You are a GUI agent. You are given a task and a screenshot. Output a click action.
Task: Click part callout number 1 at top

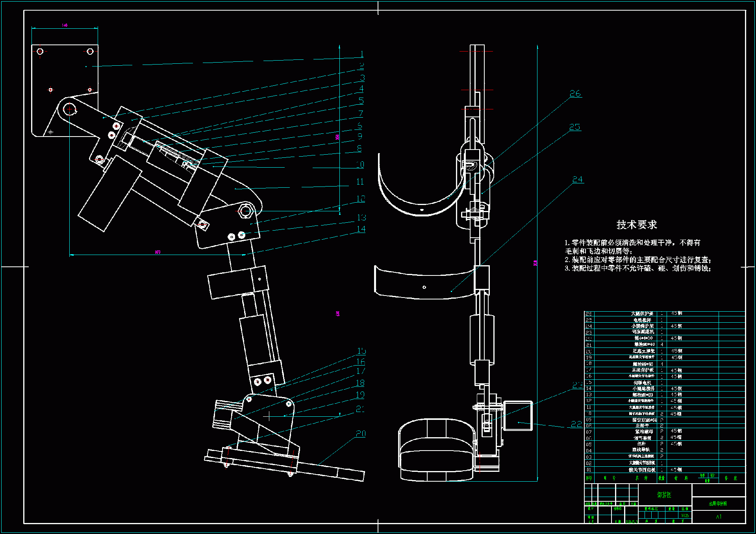click(362, 54)
